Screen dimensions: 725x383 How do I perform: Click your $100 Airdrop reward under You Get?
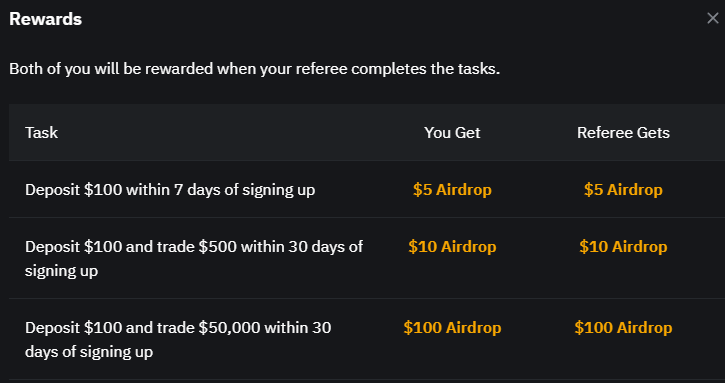click(x=452, y=328)
